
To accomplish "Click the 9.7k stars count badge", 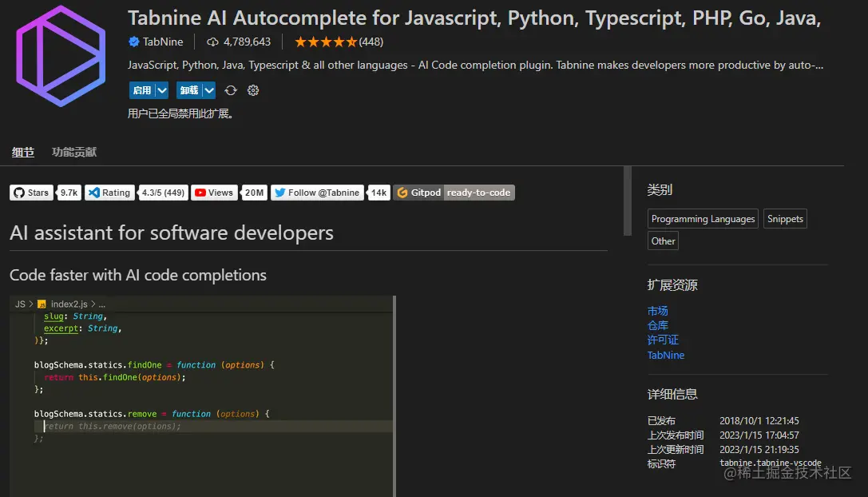I will click(69, 193).
